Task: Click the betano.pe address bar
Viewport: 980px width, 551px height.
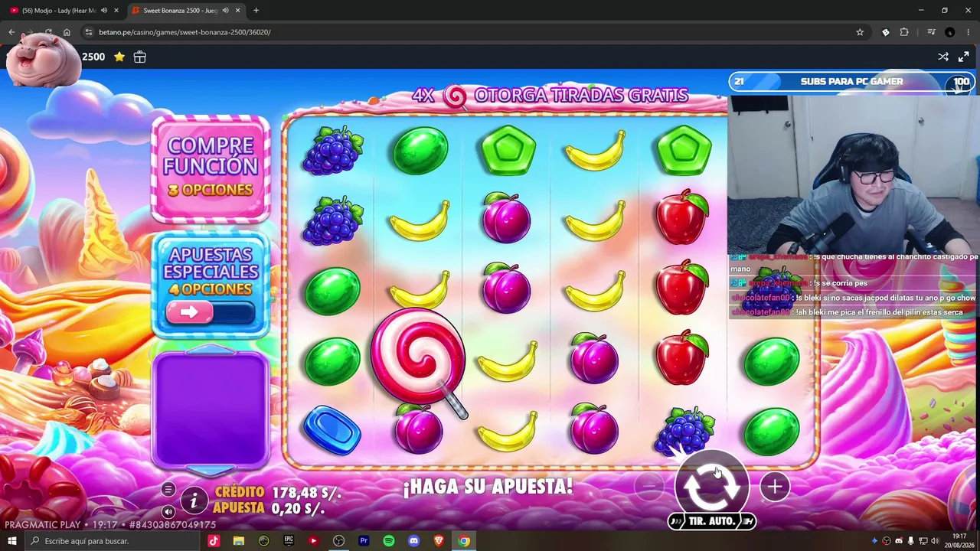Action: coord(475,32)
